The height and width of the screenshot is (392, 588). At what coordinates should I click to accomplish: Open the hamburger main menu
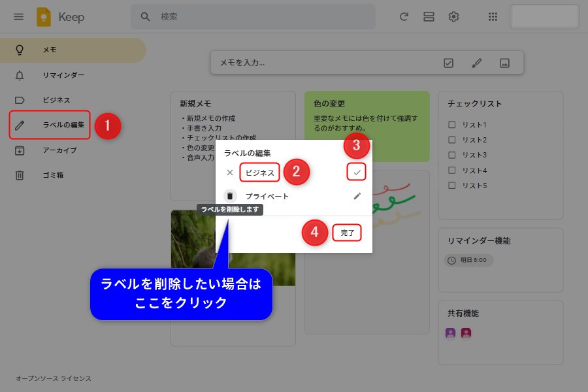(18, 17)
